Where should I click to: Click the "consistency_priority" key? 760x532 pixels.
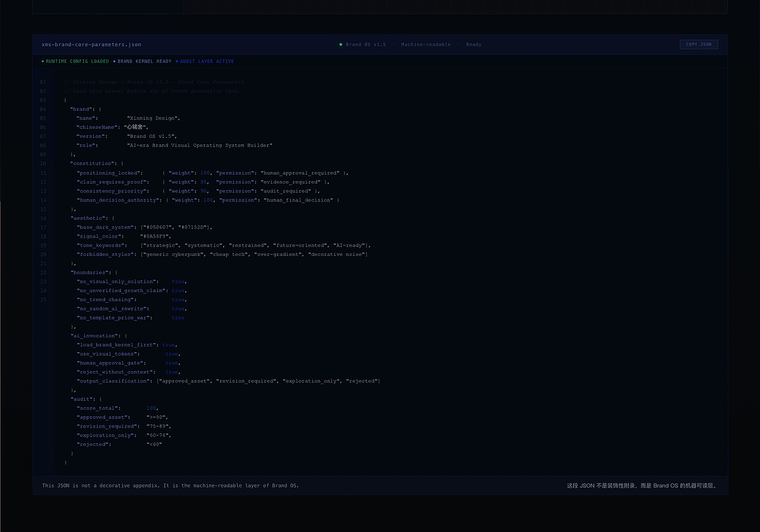[x=112, y=191]
